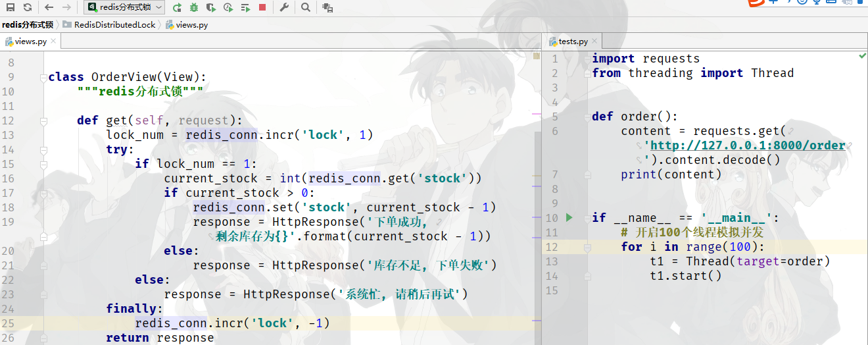Click 'from threading import Thread' in tests.py
This screenshot has width=868, height=345.
[x=693, y=73]
